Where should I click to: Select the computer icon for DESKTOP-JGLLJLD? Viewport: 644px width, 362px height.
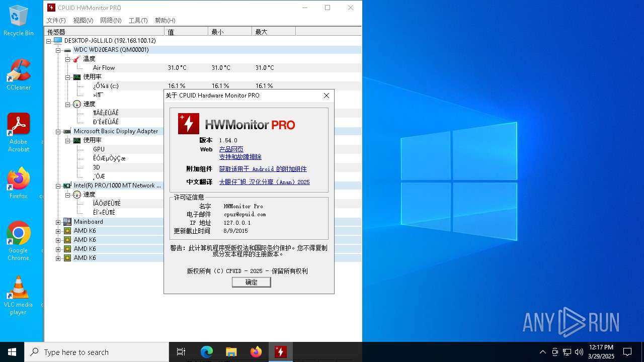pos(58,40)
